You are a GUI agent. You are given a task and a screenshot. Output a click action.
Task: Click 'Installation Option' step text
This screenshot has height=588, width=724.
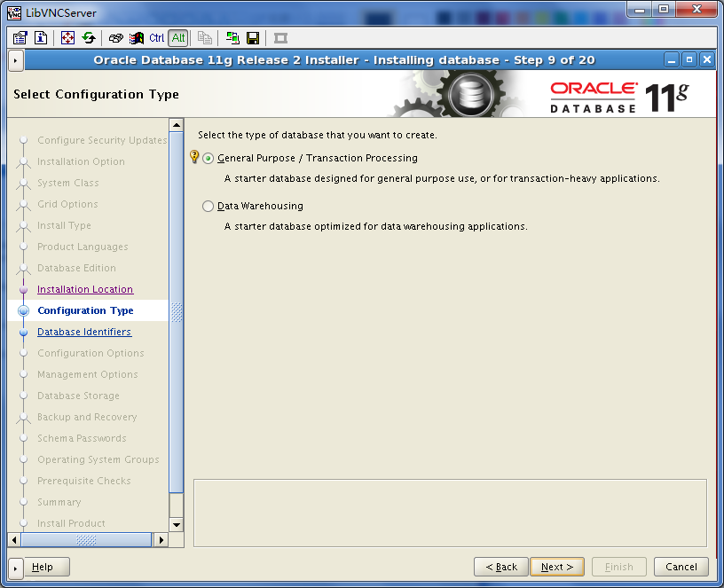pos(81,161)
